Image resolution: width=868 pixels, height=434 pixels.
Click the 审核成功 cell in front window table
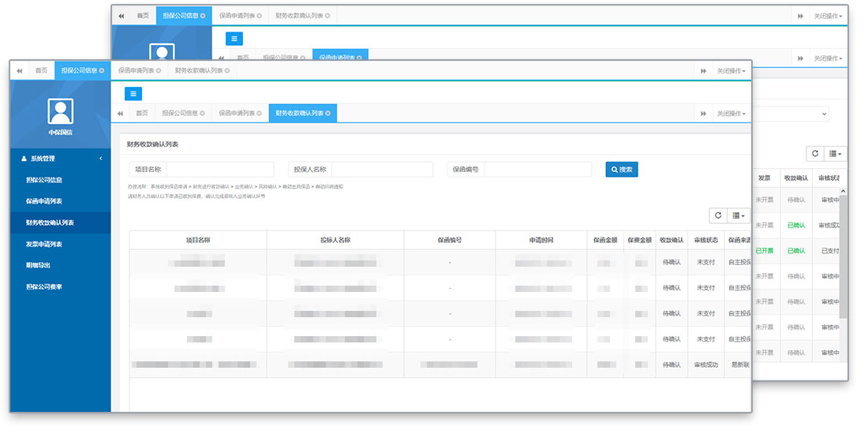(x=705, y=365)
